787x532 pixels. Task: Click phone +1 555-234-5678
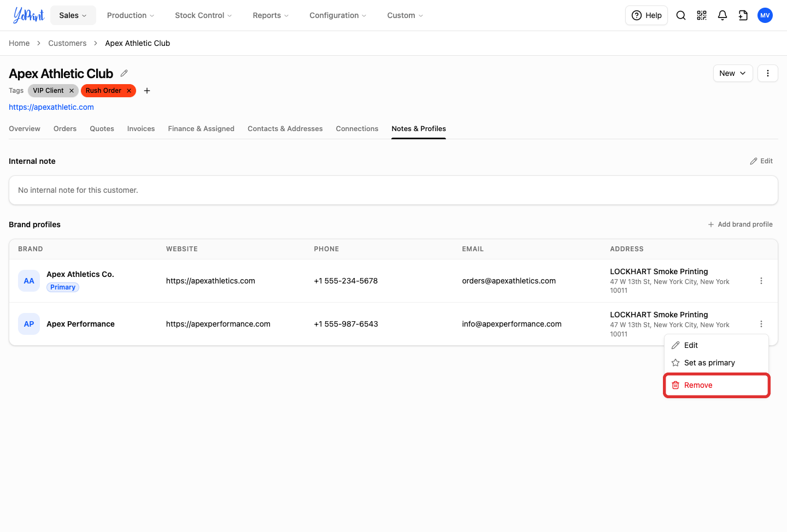346,281
